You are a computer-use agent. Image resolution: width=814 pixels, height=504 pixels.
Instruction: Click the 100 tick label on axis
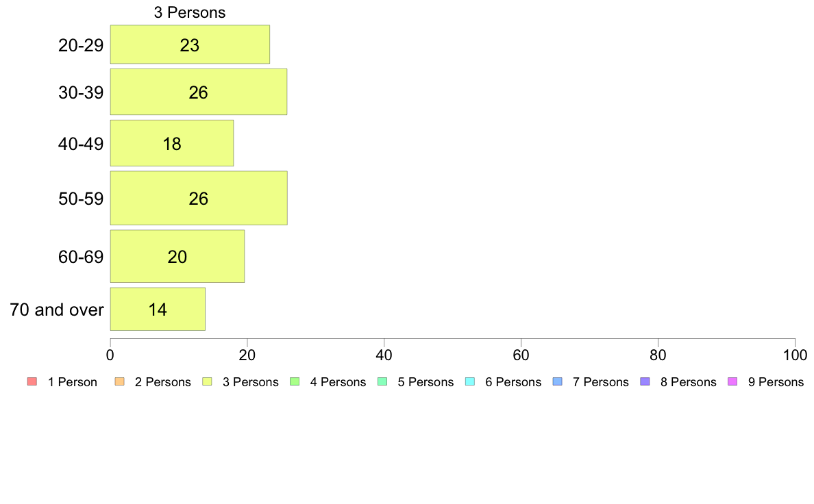click(x=795, y=355)
